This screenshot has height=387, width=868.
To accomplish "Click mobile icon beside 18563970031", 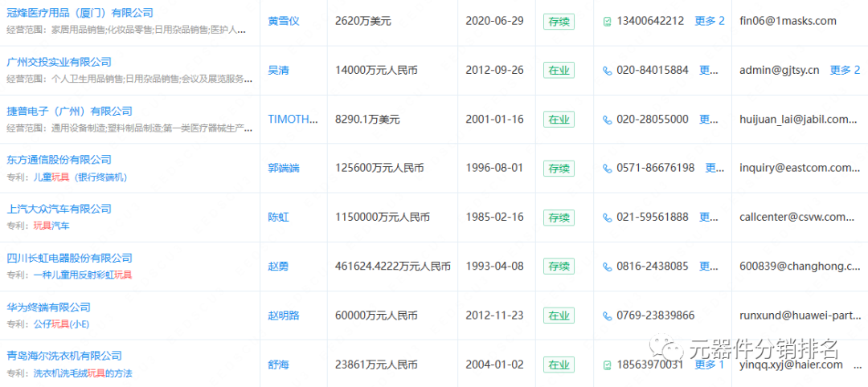I will click(608, 365).
